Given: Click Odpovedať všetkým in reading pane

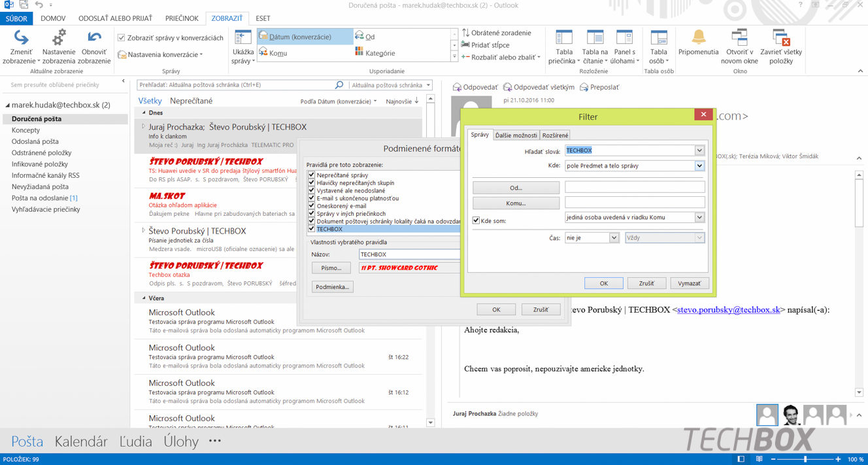Looking at the screenshot, I should pyautogui.click(x=539, y=87).
